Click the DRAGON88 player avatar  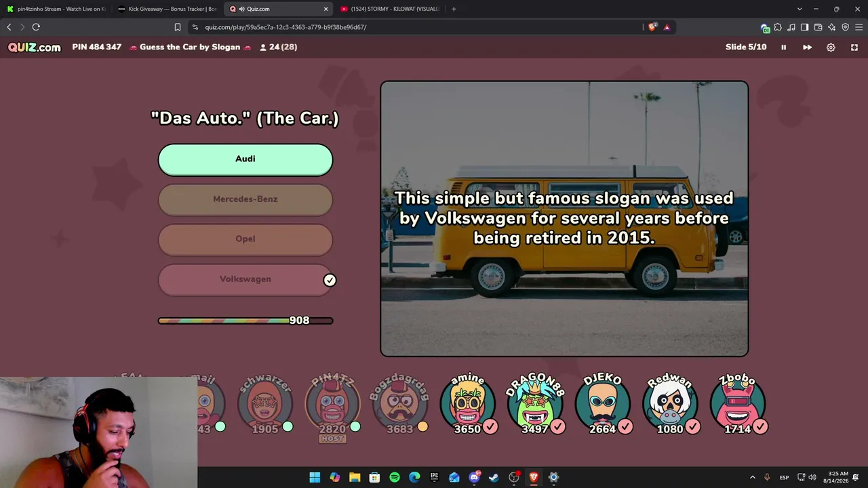click(535, 405)
